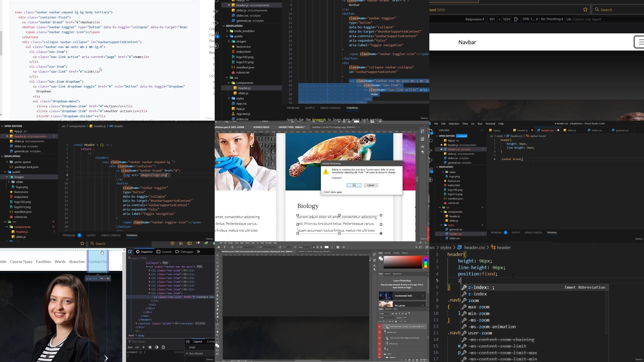
Task: Select the Lasso tool in Photoshop toolbox
Action: pos(217,262)
